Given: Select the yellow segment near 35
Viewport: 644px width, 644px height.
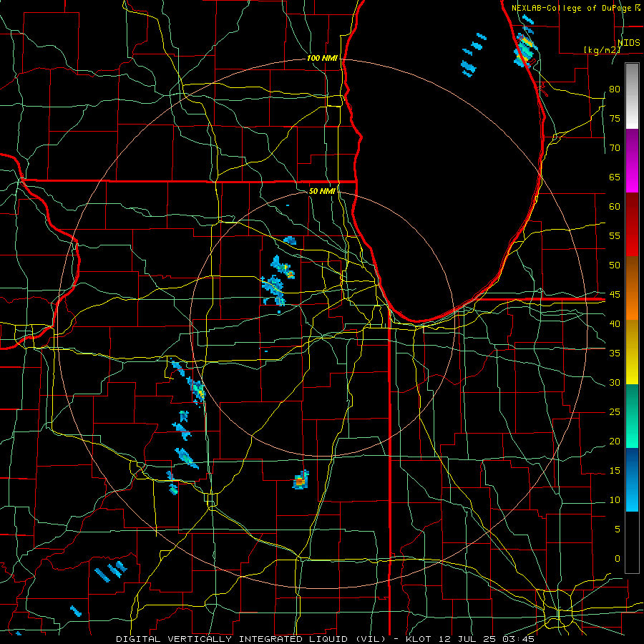Looking at the screenshot, I should (632, 352).
